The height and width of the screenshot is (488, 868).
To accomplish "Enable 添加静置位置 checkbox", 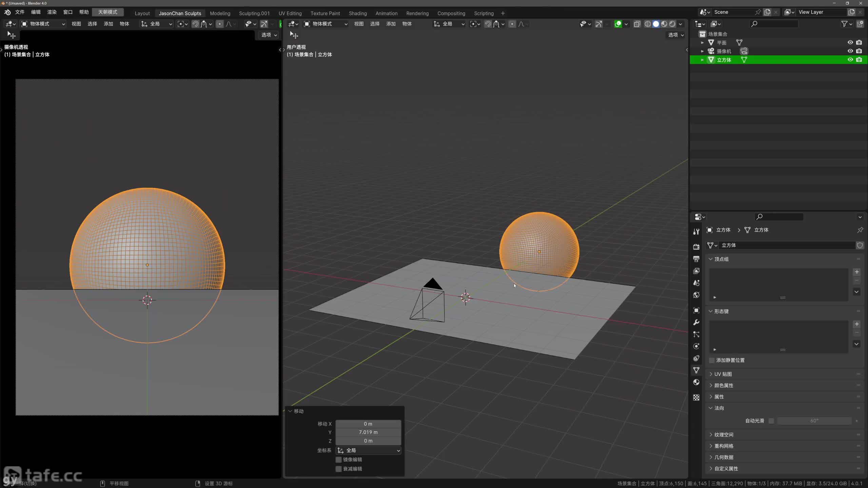I will (712, 361).
